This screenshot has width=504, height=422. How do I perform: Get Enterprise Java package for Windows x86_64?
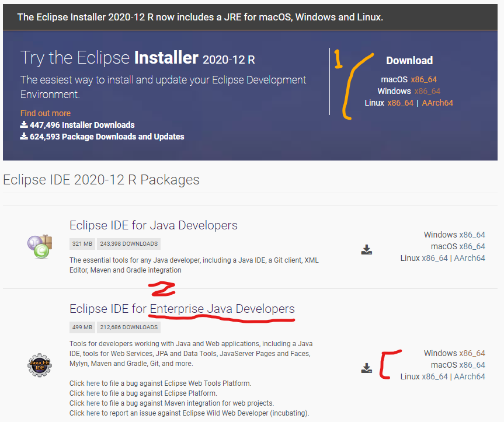(x=472, y=353)
